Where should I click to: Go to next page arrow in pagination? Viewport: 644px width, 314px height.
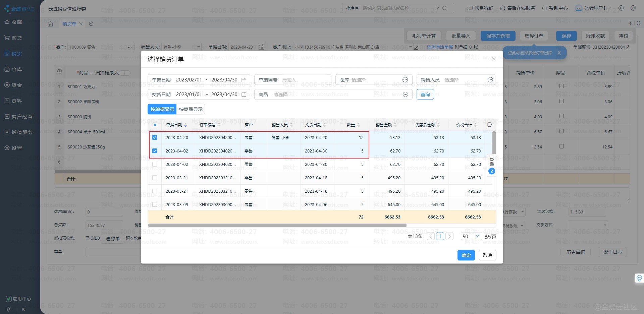[449, 236]
